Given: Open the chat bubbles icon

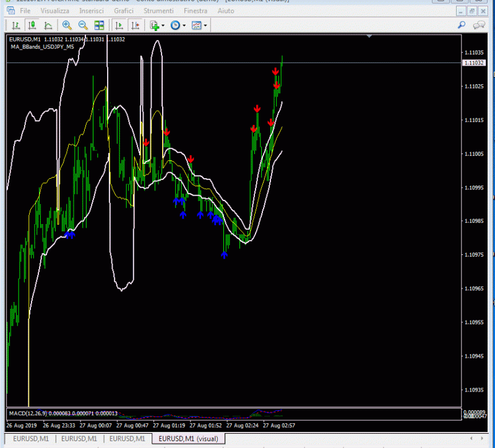Looking at the screenshot, I should (x=479, y=25).
